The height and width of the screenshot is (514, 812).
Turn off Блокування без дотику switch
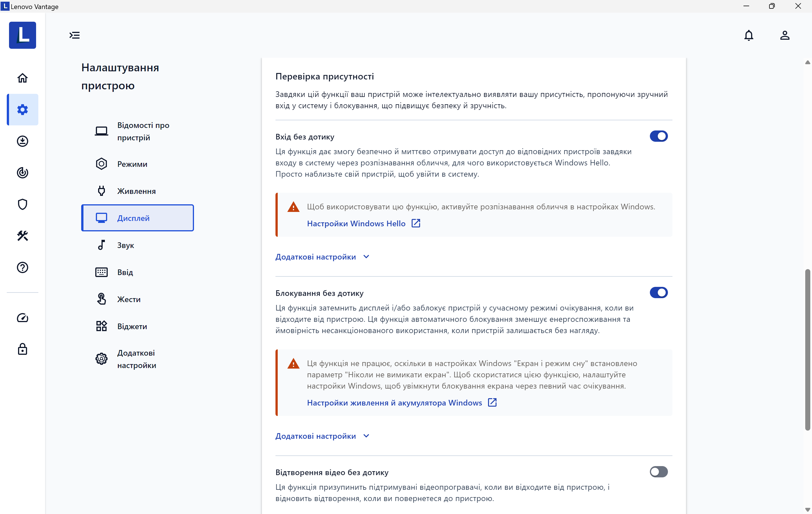click(658, 293)
